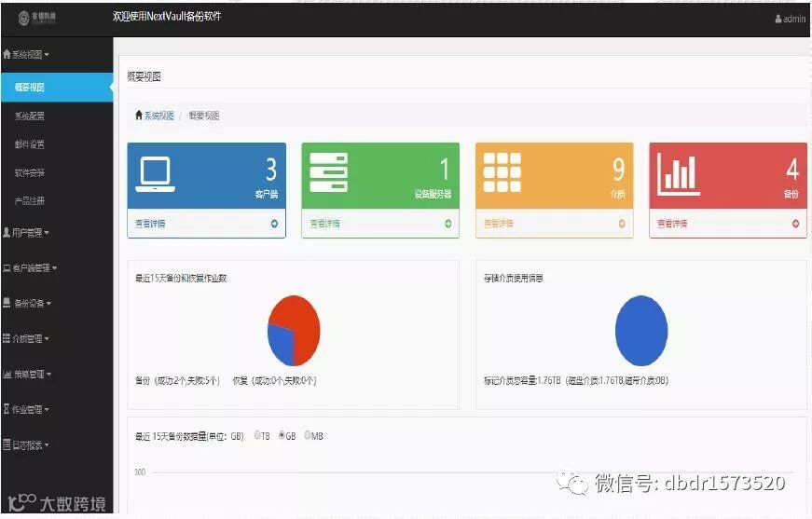
Task: Expand the 备份设备 sidebar menu
Action: tap(27, 303)
